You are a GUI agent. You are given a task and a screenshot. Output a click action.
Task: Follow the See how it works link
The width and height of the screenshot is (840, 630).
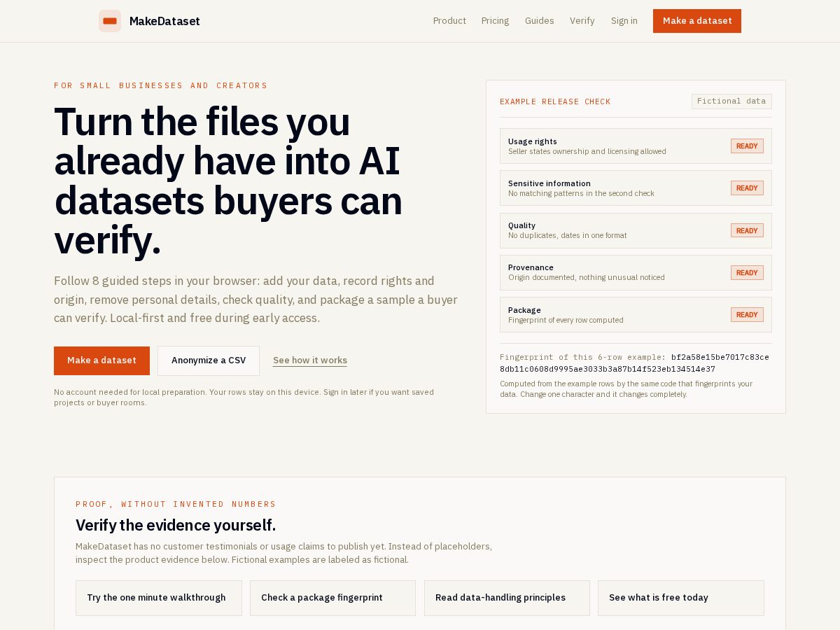pos(310,360)
